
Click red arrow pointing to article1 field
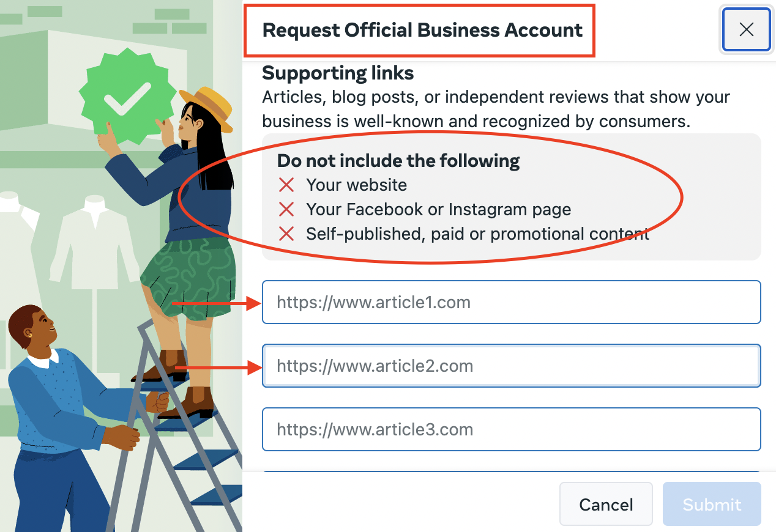click(x=217, y=302)
